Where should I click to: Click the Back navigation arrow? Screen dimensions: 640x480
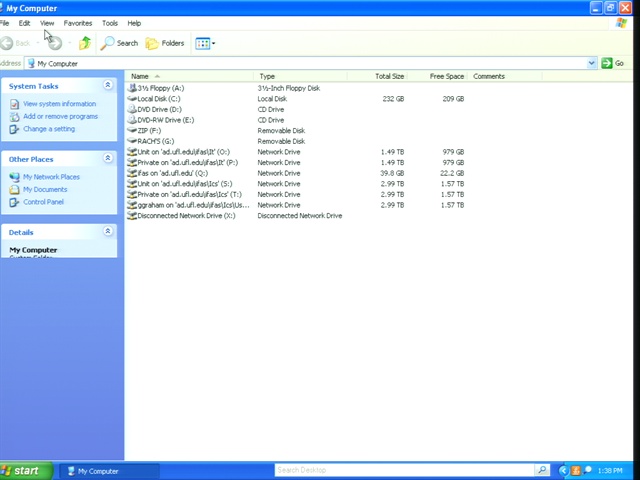(7, 43)
